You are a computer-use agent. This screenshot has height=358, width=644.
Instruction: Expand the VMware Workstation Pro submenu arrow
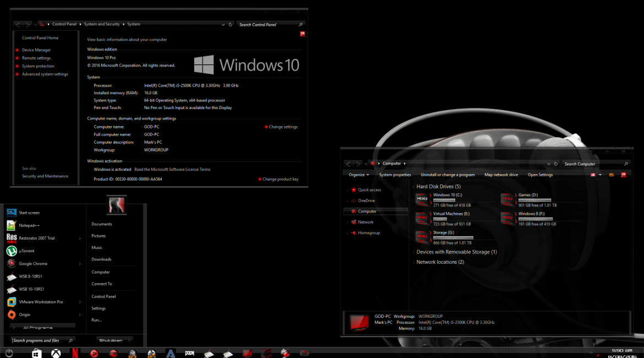point(80,302)
